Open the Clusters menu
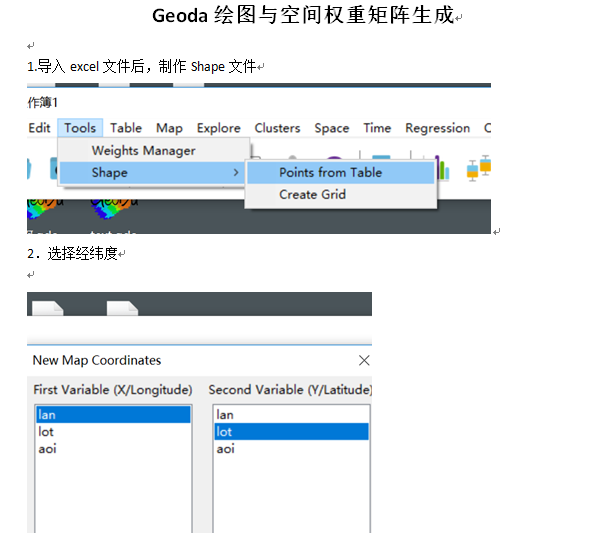Viewport: 608px width, 533px height. point(277,128)
